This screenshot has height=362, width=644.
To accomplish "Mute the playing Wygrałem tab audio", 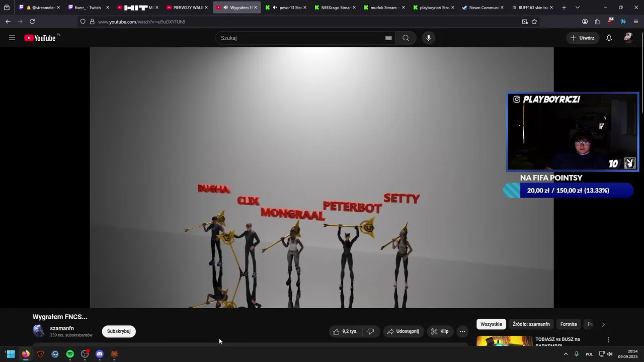I will point(225,8).
